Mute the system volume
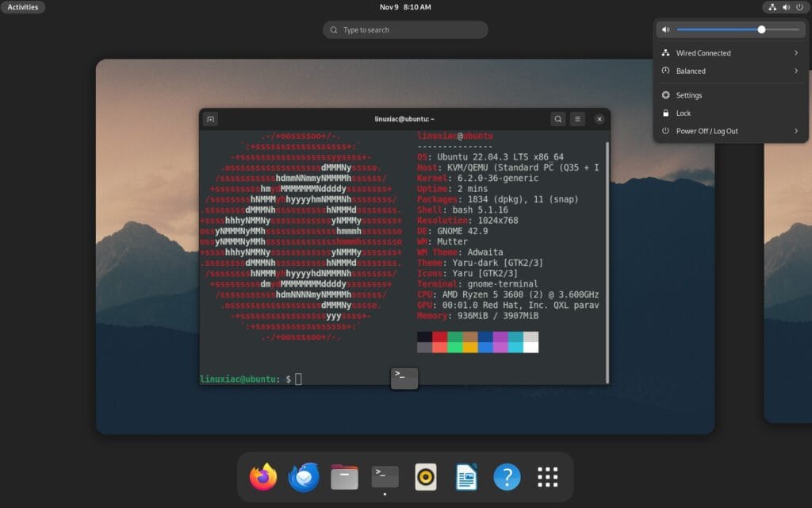The width and height of the screenshot is (812, 508). 665,29
